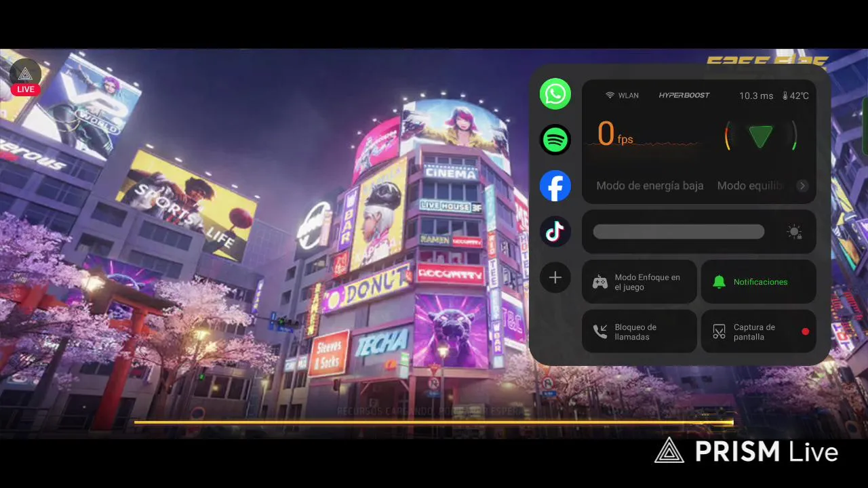Image resolution: width=868 pixels, height=488 pixels.
Task: Toggle Bloqueo de llamadas
Action: point(639,331)
